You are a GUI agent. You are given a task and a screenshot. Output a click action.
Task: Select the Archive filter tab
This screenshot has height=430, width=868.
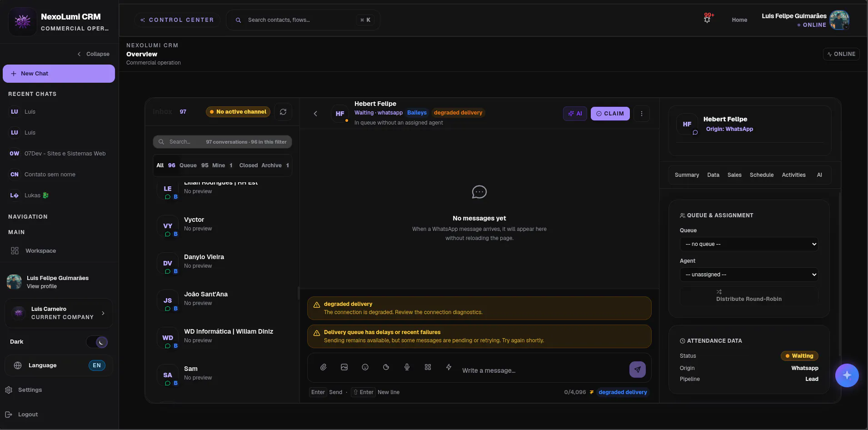pos(275,165)
